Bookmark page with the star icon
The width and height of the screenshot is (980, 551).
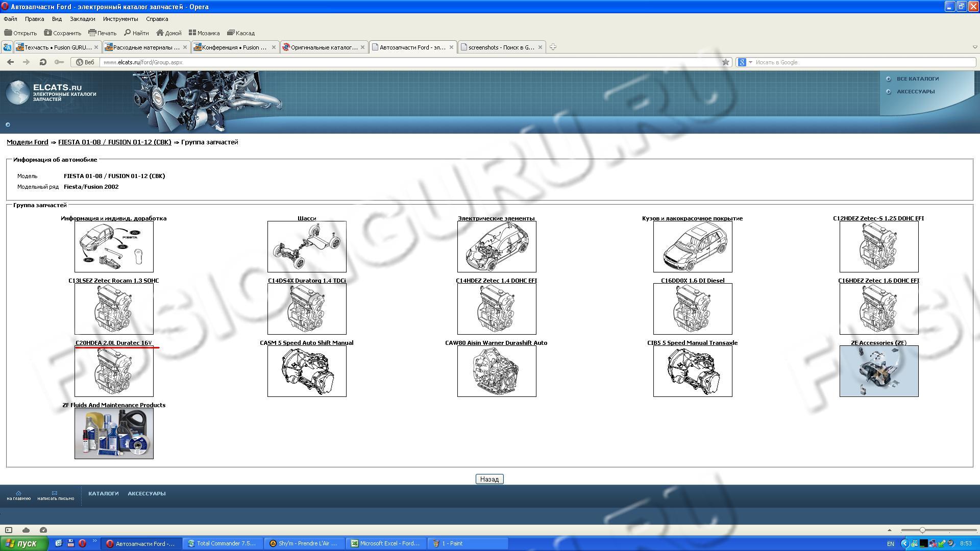coord(725,62)
